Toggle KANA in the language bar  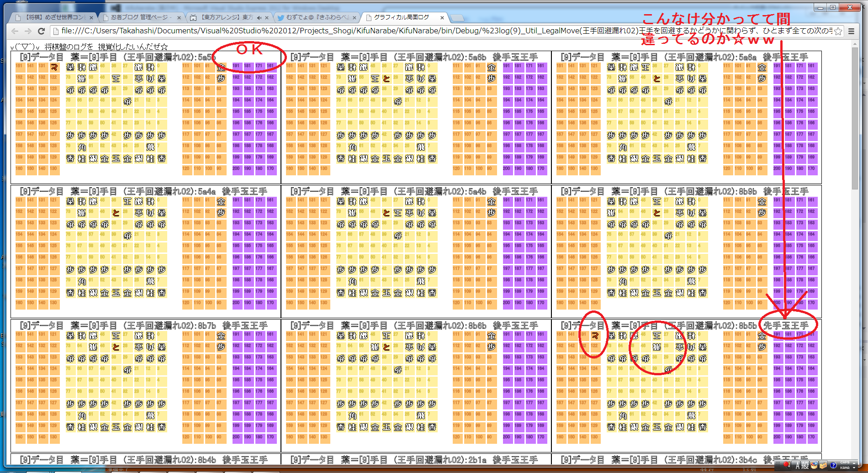pos(845,468)
